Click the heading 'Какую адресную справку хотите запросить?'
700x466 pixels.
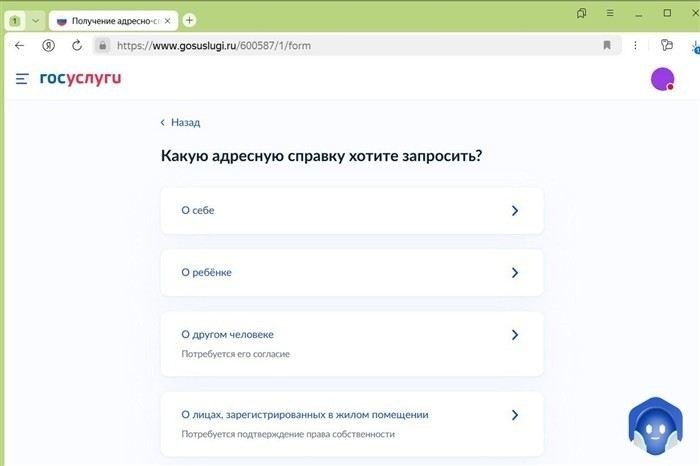click(x=321, y=156)
